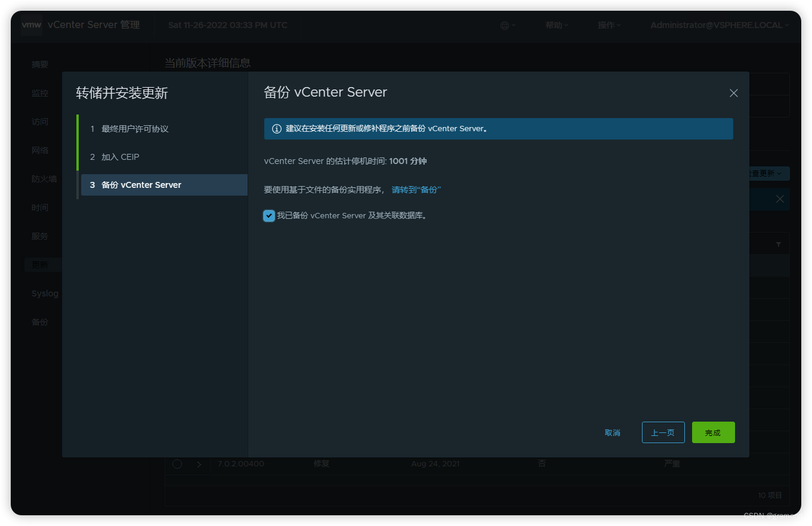This screenshot has width=812, height=526.
Task: Click the vCenter Server 管理 title
Action: point(94,25)
